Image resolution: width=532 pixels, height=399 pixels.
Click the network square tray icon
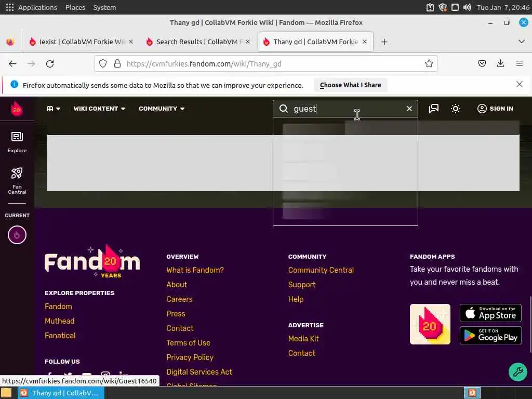455,7
